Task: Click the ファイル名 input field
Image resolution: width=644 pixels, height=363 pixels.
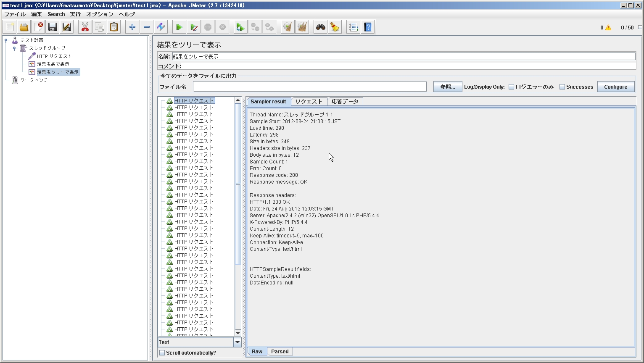Action: 310,87
